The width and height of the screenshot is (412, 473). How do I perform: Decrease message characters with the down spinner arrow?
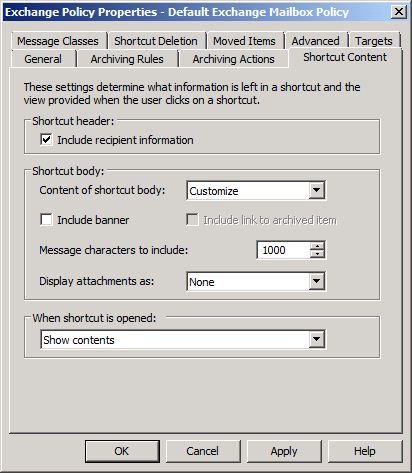click(x=317, y=254)
